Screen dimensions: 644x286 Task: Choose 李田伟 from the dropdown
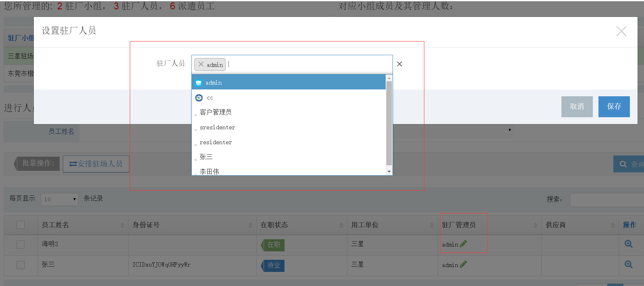tap(289, 171)
